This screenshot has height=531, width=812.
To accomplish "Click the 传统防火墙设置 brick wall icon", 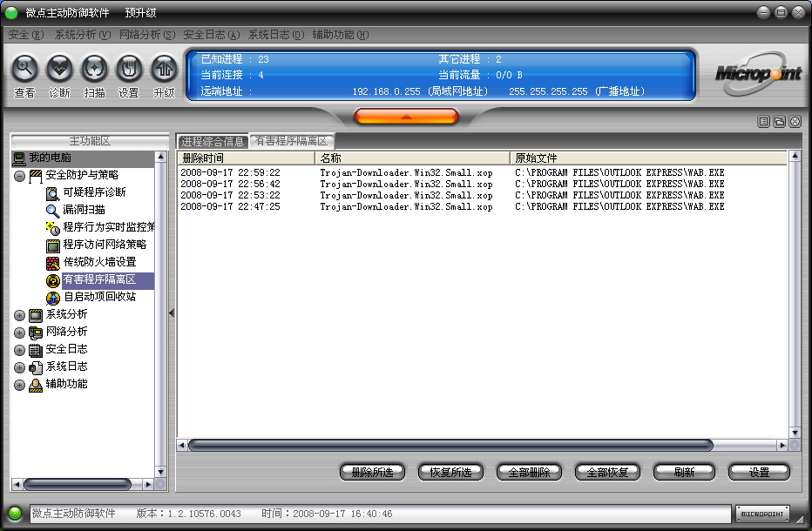I will click(x=53, y=263).
